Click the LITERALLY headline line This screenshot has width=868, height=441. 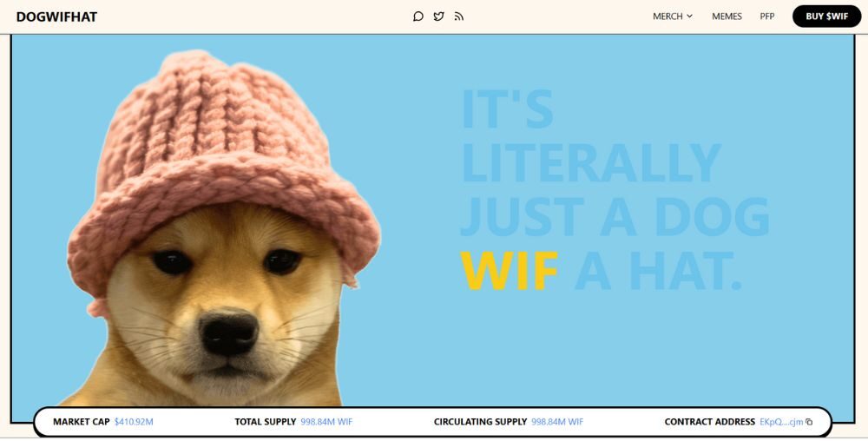tap(590, 162)
